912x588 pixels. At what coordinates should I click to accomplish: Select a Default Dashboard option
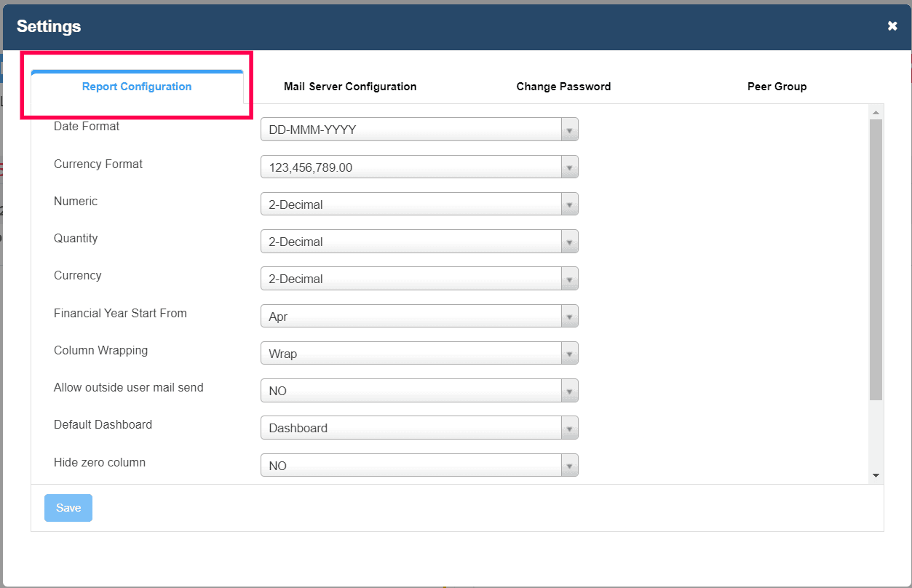tap(419, 428)
